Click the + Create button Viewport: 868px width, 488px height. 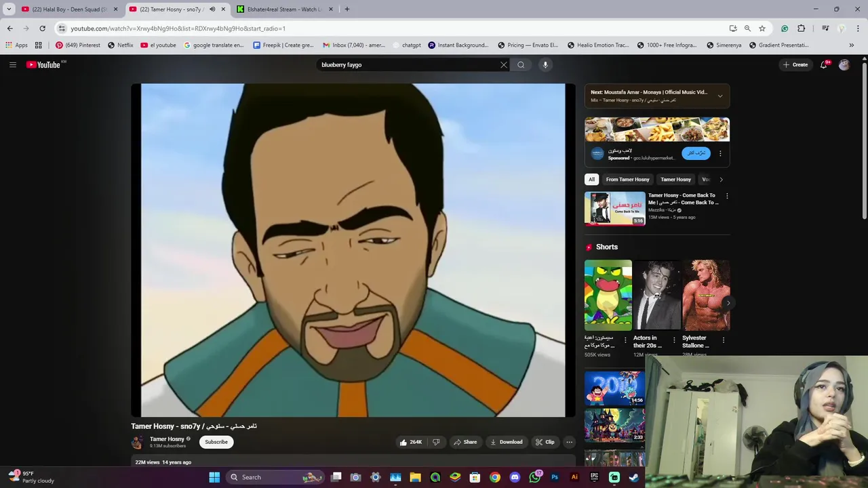(795, 65)
